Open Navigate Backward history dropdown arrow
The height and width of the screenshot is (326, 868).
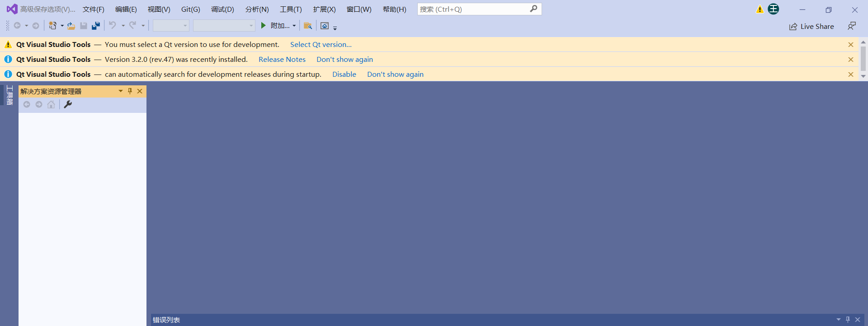pyautogui.click(x=26, y=26)
